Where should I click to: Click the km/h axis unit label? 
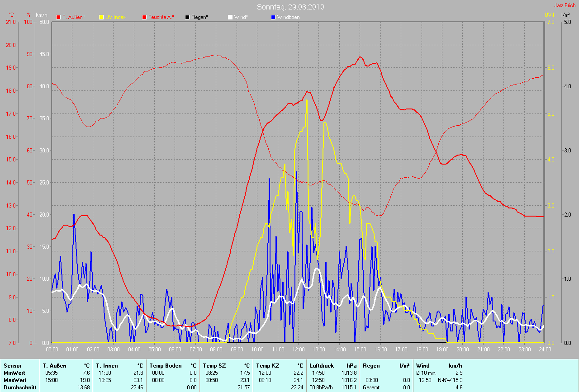pos(43,15)
